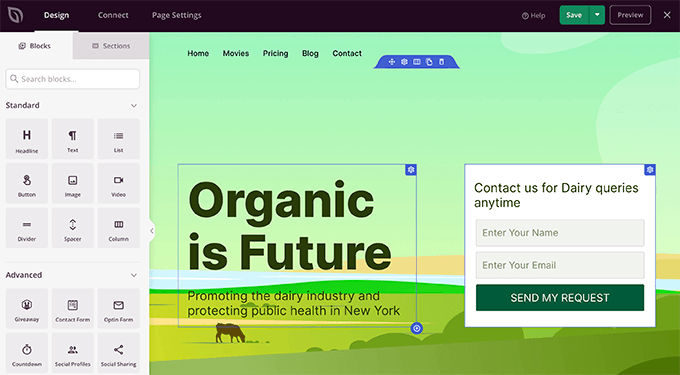The height and width of the screenshot is (375, 680).
Task: Add the Image block
Action: pyautogui.click(x=73, y=184)
